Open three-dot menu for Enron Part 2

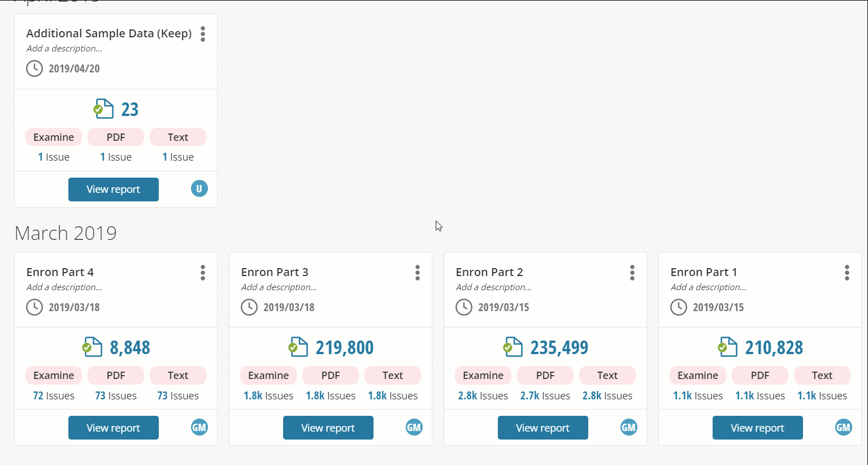[x=632, y=273]
